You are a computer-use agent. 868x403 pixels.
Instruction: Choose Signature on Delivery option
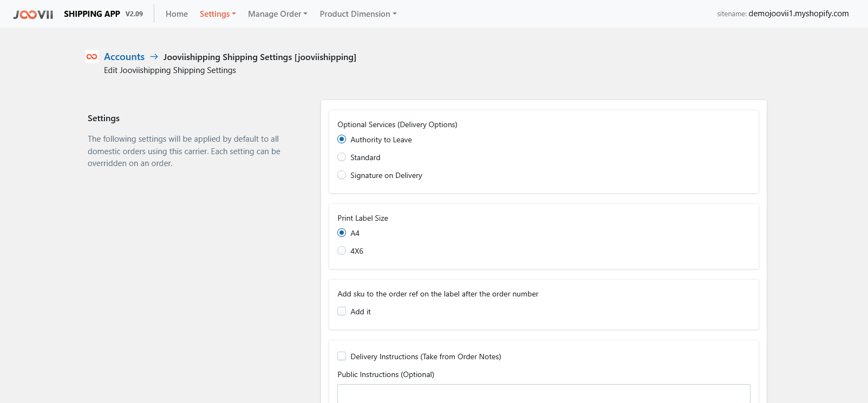(342, 175)
